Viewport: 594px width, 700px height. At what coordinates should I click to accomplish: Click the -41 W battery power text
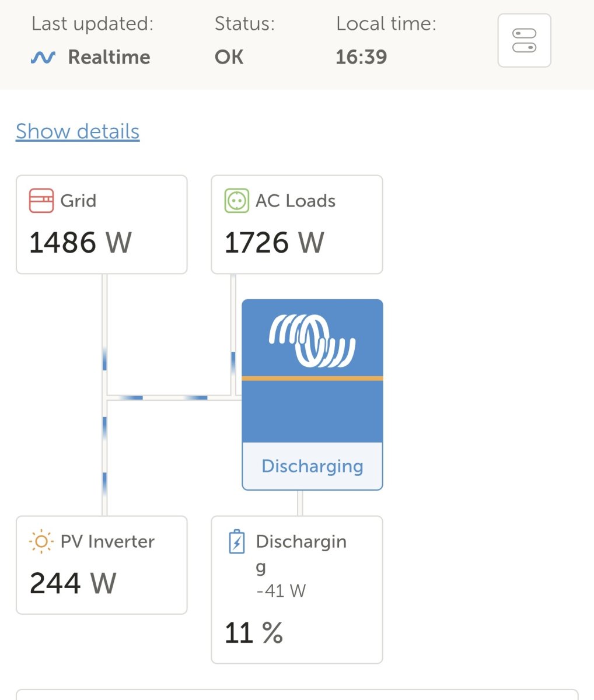[x=281, y=591]
